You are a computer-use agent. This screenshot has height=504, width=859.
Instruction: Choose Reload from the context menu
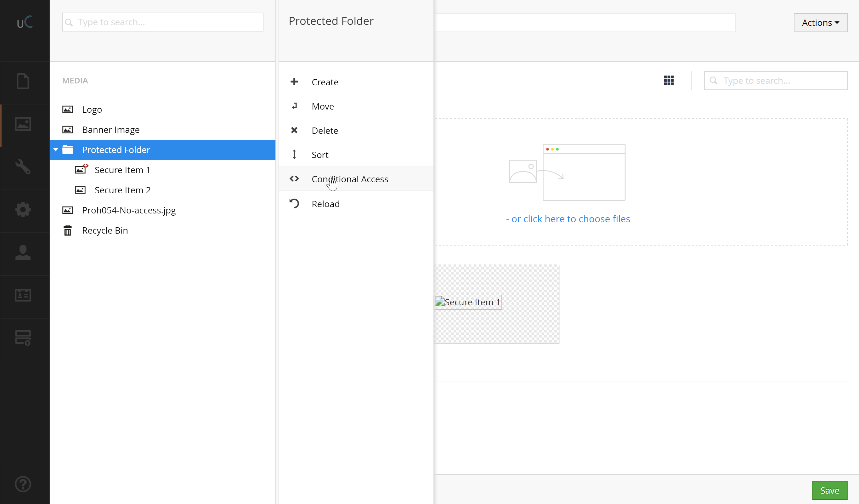356,204
